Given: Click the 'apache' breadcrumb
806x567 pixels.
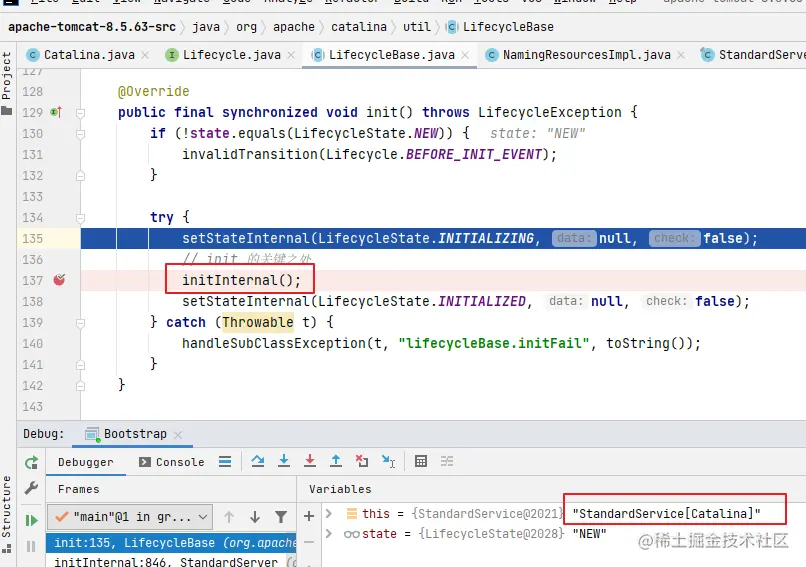Looking at the screenshot, I should pos(294,27).
